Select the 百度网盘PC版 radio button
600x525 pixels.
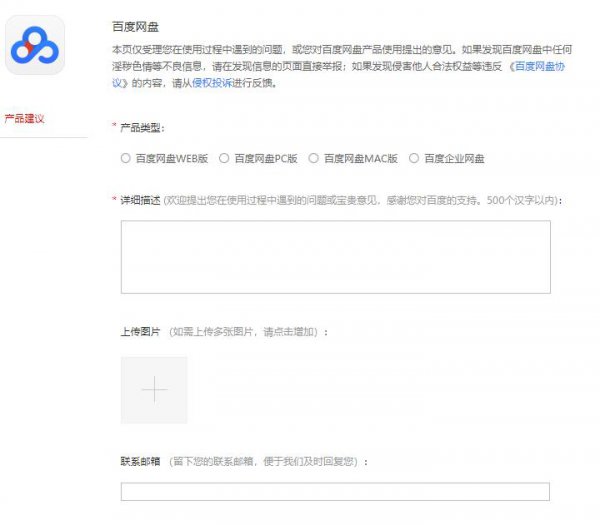point(224,158)
